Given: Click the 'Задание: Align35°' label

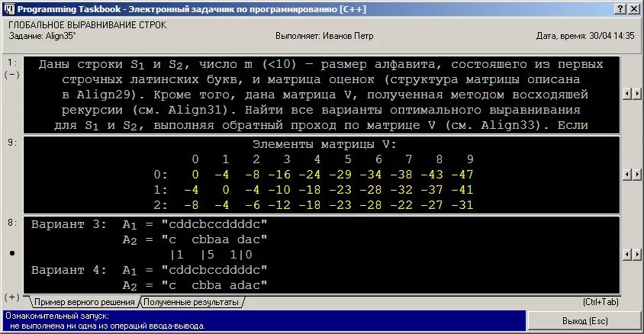Looking at the screenshot, I should click(x=43, y=36).
